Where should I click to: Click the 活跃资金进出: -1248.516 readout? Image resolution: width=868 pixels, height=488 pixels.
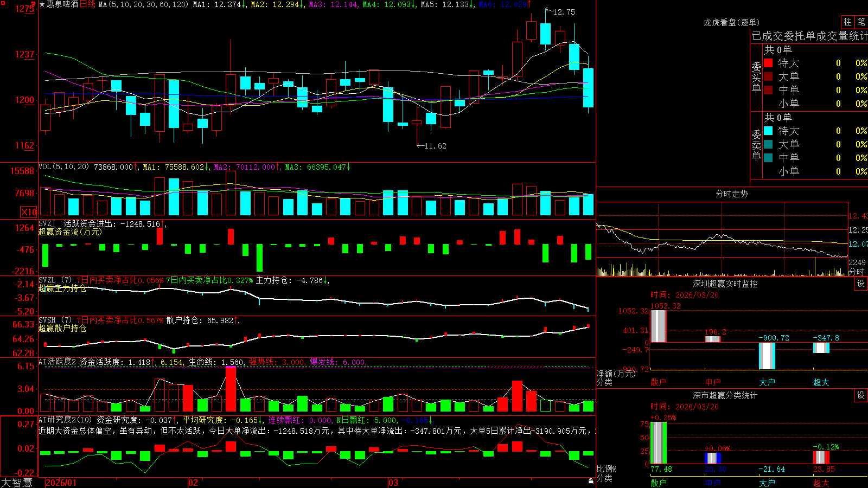point(112,223)
